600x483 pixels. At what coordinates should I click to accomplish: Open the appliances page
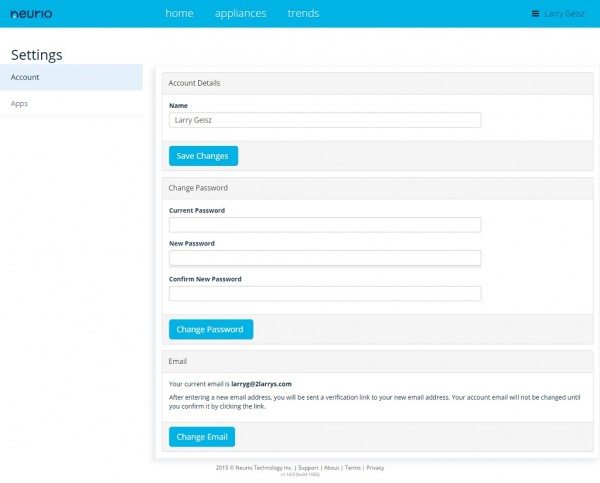[x=240, y=13]
